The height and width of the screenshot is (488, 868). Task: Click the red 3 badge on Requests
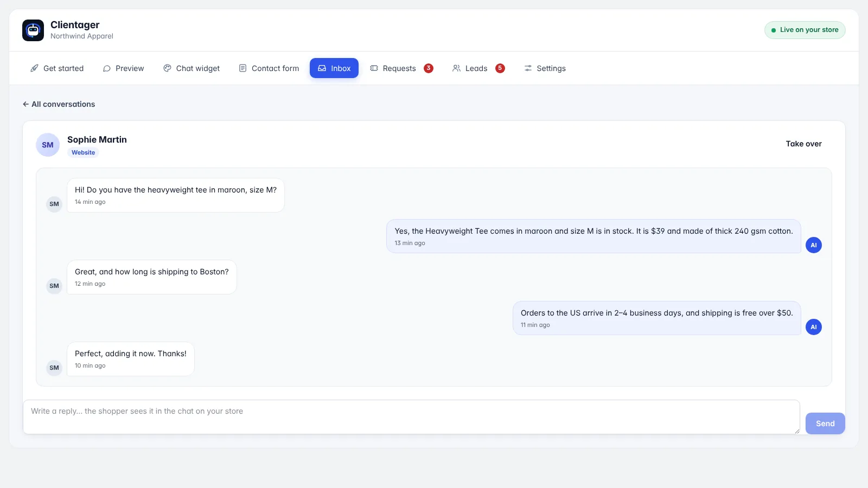click(x=429, y=68)
